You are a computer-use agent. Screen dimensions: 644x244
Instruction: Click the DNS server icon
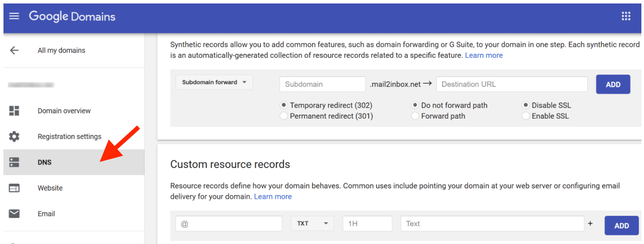click(14, 162)
